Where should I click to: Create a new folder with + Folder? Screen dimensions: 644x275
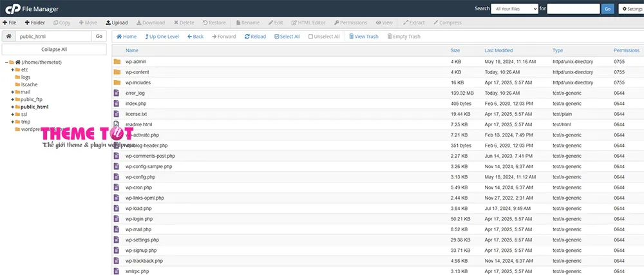(x=35, y=23)
